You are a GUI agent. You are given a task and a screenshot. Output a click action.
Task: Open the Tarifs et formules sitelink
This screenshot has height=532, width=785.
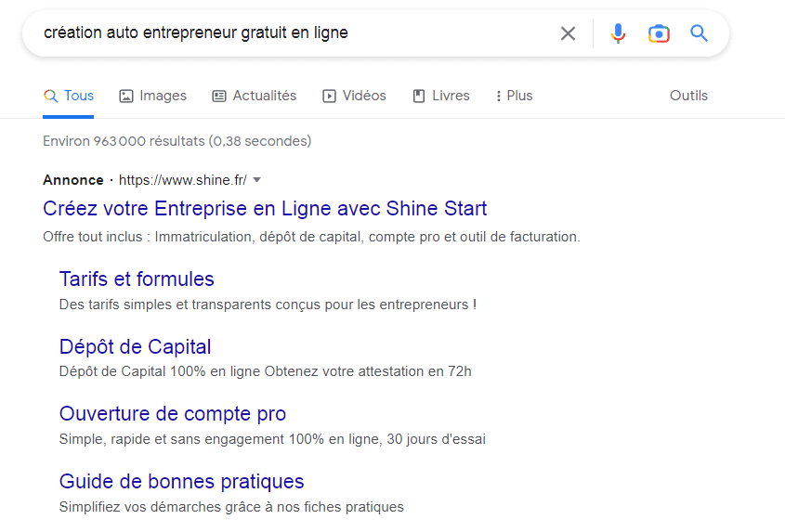[x=137, y=279]
